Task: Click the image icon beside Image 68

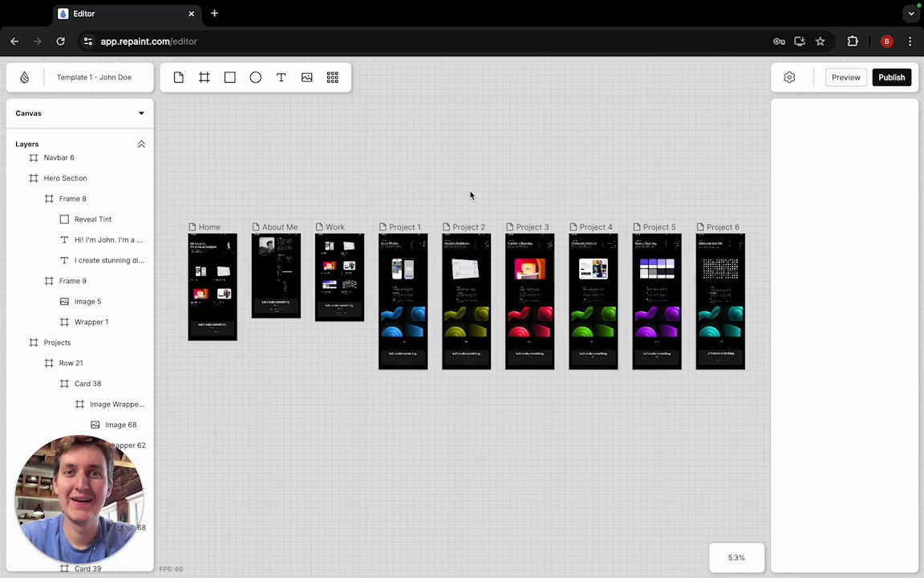Action: [x=95, y=425]
